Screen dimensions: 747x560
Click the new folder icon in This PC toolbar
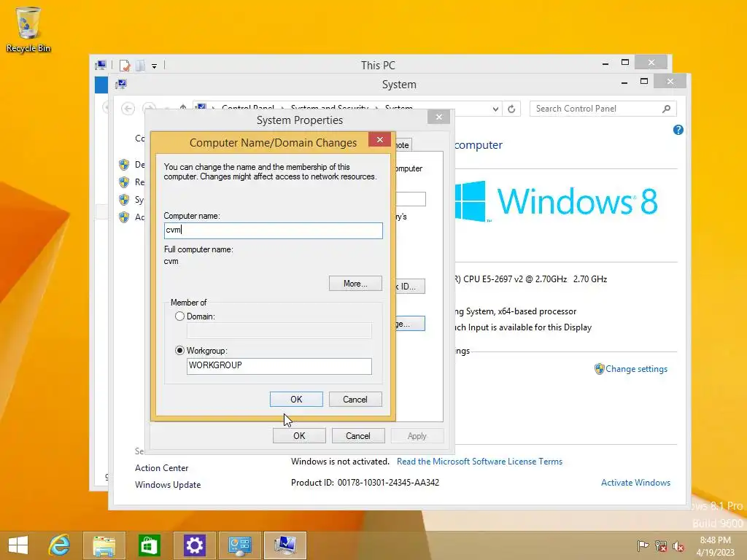[140, 65]
